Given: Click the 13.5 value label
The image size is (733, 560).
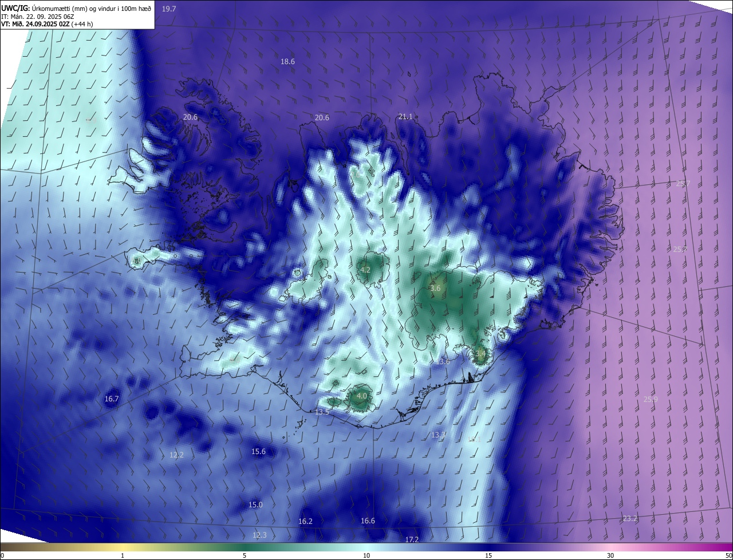Looking at the screenshot, I should click(x=322, y=412).
